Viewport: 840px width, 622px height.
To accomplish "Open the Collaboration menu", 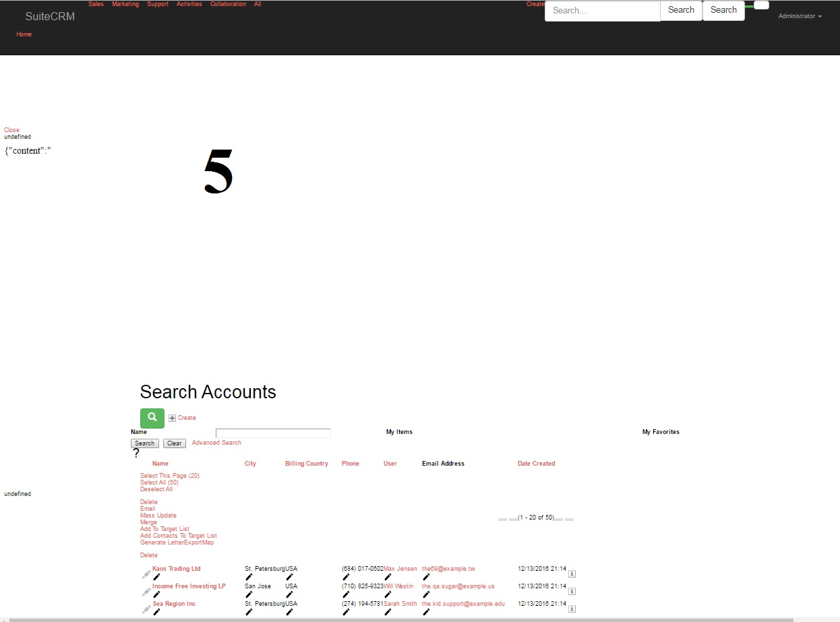I will click(229, 4).
